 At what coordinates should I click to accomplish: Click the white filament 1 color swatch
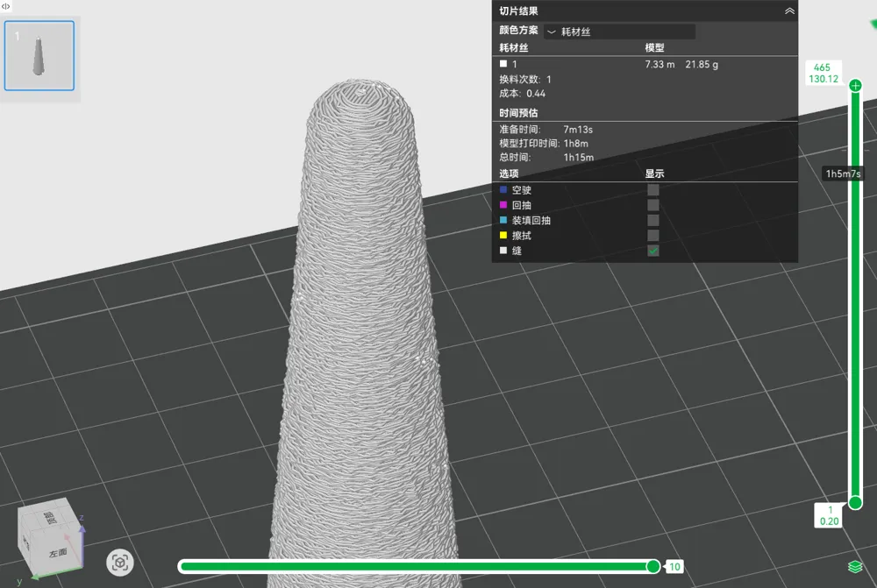point(503,64)
